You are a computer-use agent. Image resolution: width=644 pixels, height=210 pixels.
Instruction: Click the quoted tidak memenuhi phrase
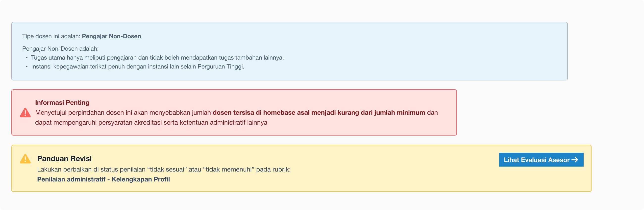(x=229, y=169)
